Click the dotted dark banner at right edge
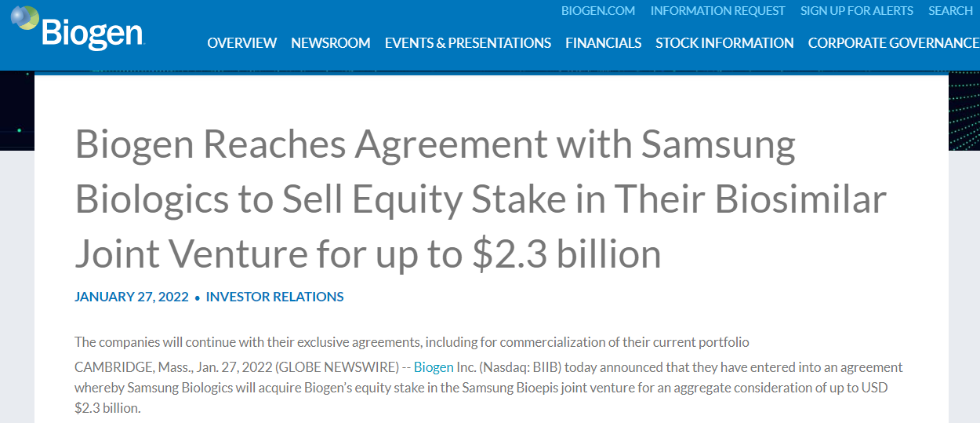 point(964,110)
